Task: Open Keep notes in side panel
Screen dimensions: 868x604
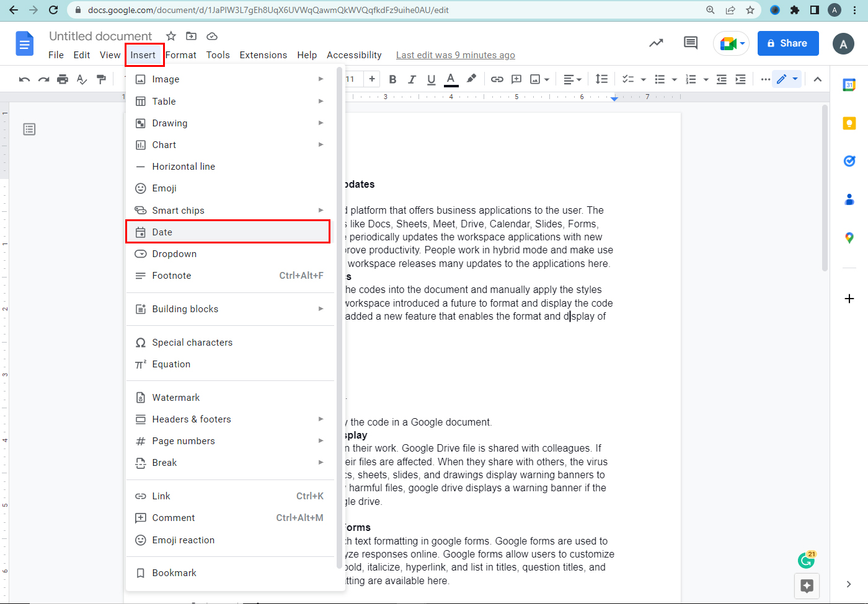Action: click(x=849, y=123)
